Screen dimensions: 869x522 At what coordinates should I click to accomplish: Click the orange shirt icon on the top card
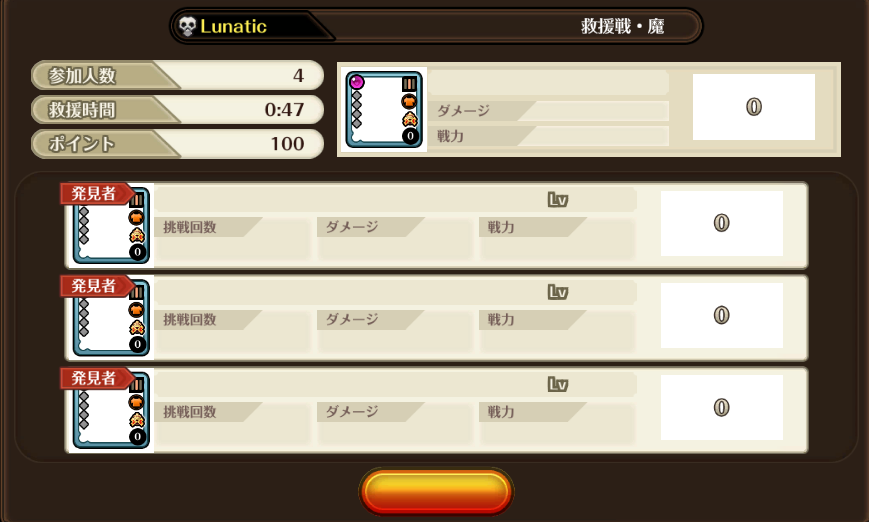point(409,101)
